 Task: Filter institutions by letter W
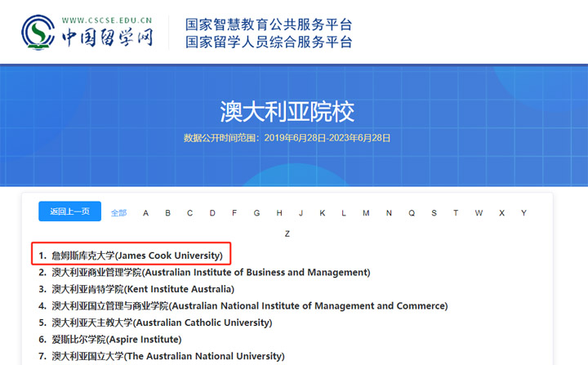click(x=479, y=213)
